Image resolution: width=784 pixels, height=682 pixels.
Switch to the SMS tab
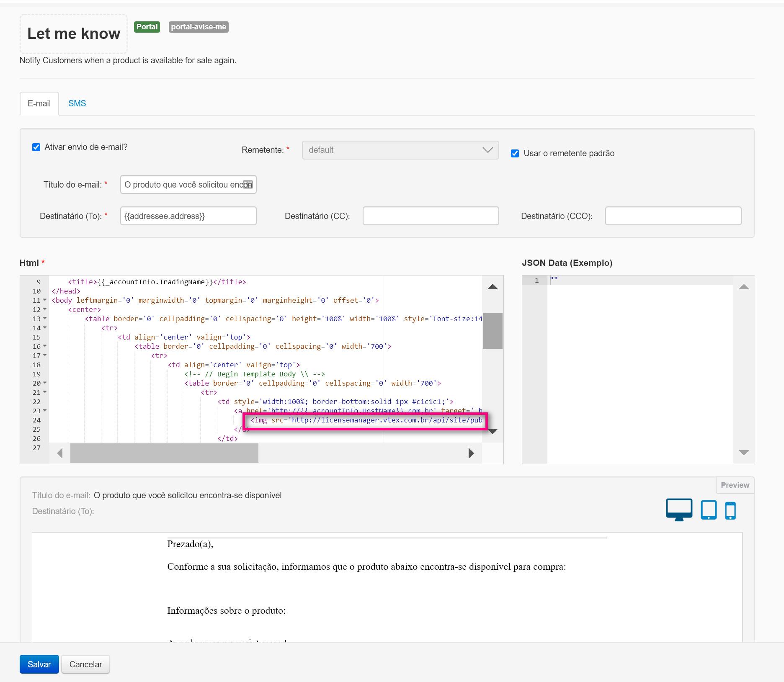point(77,103)
